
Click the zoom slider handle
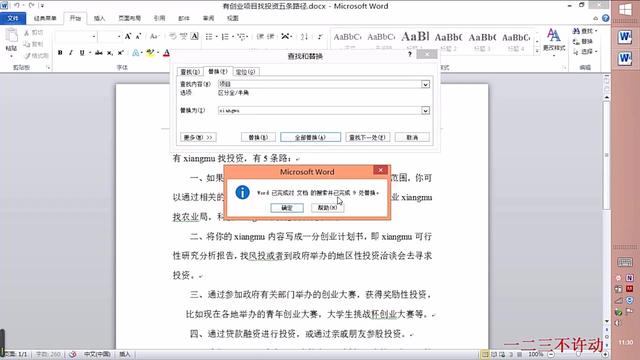click(x=578, y=354)
